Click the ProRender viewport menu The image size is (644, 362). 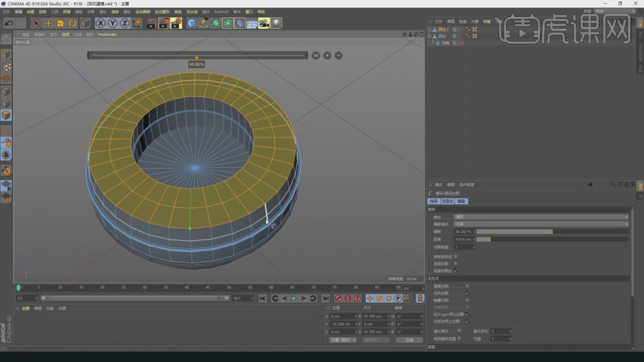(x=107, y=35)
